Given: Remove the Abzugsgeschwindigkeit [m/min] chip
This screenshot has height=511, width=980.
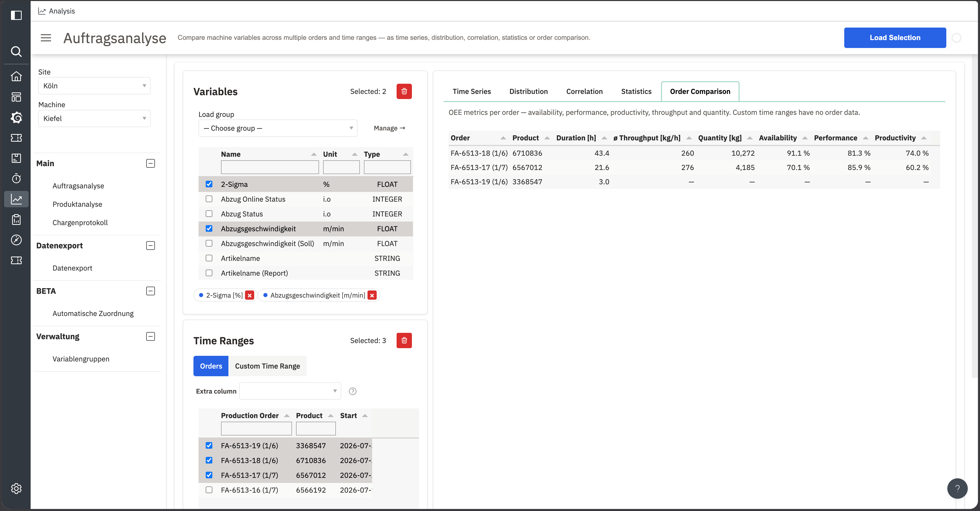Looking at the screenshot, I should [372, 295].
